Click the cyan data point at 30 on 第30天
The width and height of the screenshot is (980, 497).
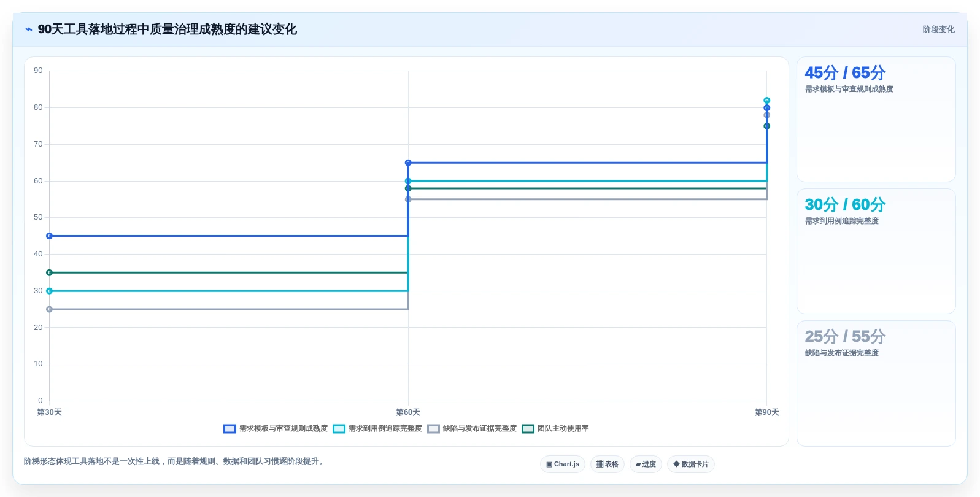click(50, 291)
